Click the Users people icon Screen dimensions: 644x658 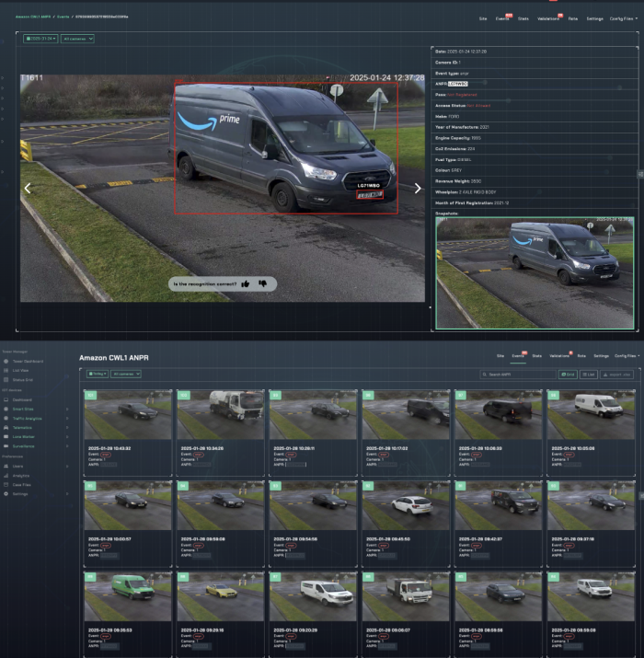(6, 467)
